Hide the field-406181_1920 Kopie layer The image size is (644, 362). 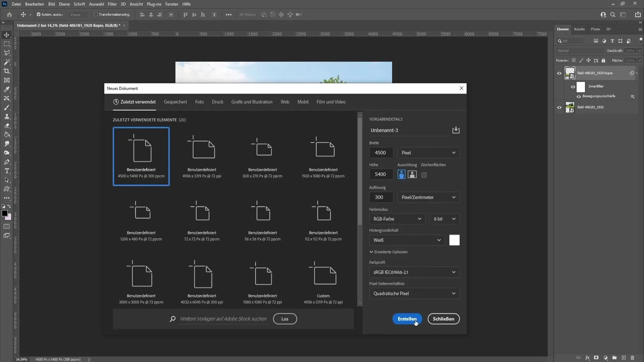point(559,73)
